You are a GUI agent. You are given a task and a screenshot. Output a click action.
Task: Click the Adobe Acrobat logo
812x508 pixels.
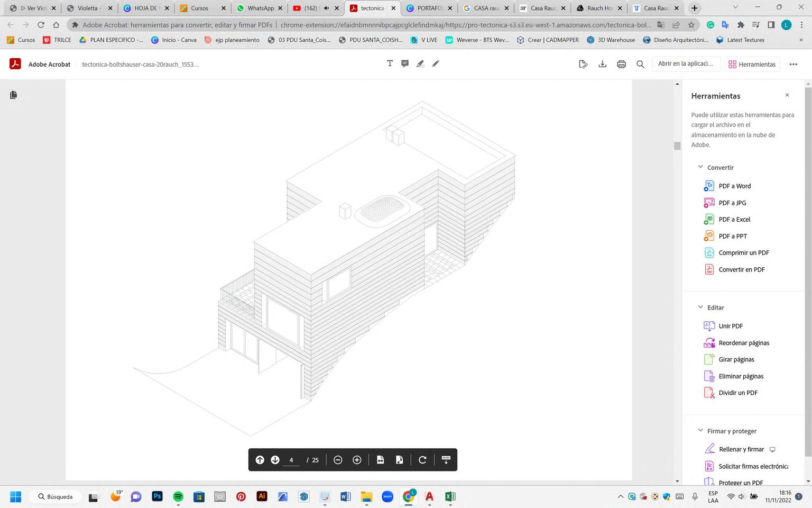tap(15, 64)
